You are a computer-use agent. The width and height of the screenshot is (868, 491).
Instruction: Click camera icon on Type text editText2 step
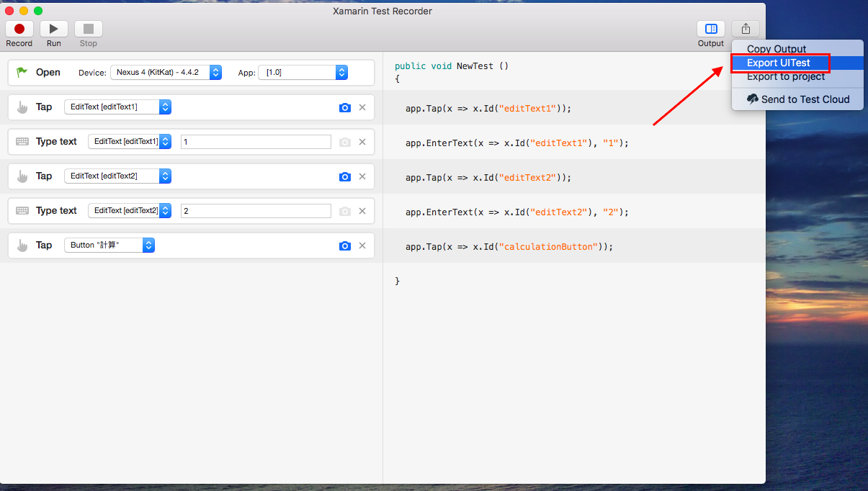[x=345, y=211]
